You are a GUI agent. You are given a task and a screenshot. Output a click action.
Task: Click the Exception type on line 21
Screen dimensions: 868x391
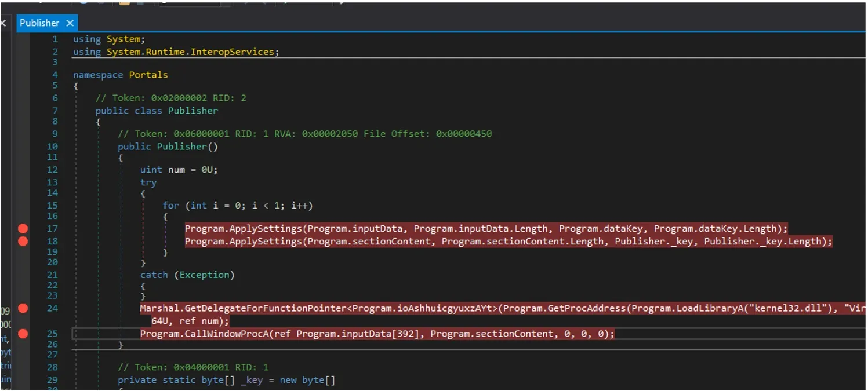[204, 275]
